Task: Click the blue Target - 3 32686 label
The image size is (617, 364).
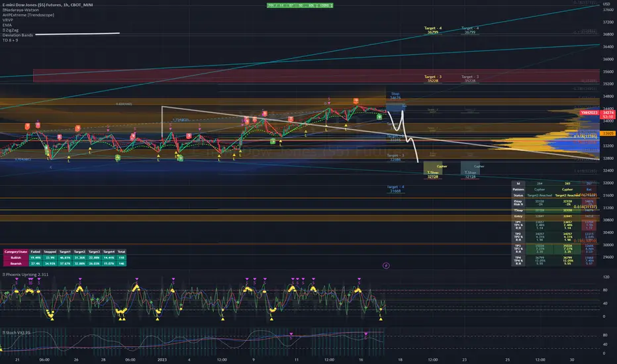Action: coord(395,158)
